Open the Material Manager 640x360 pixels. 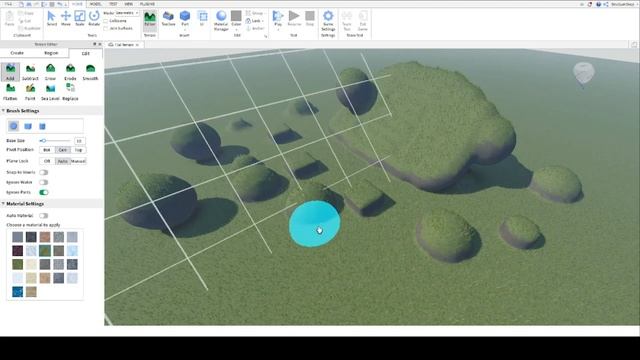[x=221, y=20]
